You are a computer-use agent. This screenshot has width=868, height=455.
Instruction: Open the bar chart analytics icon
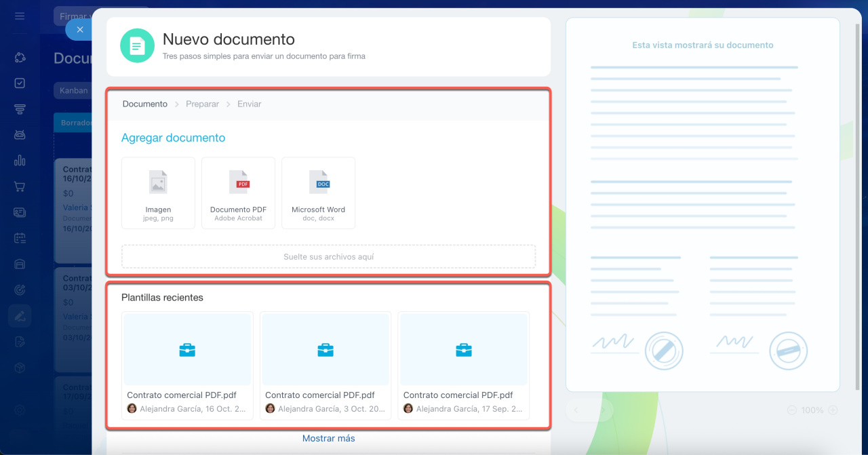(x=20, y=161)
